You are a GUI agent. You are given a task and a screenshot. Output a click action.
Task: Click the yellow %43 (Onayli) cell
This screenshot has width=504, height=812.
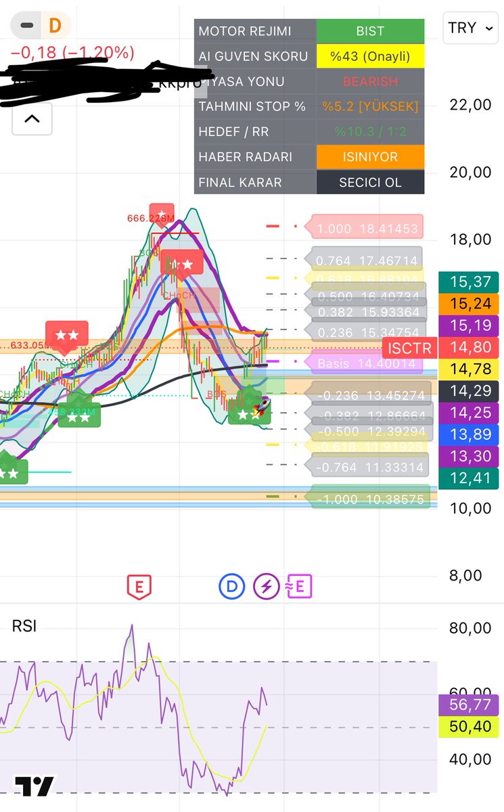point(370,56)
